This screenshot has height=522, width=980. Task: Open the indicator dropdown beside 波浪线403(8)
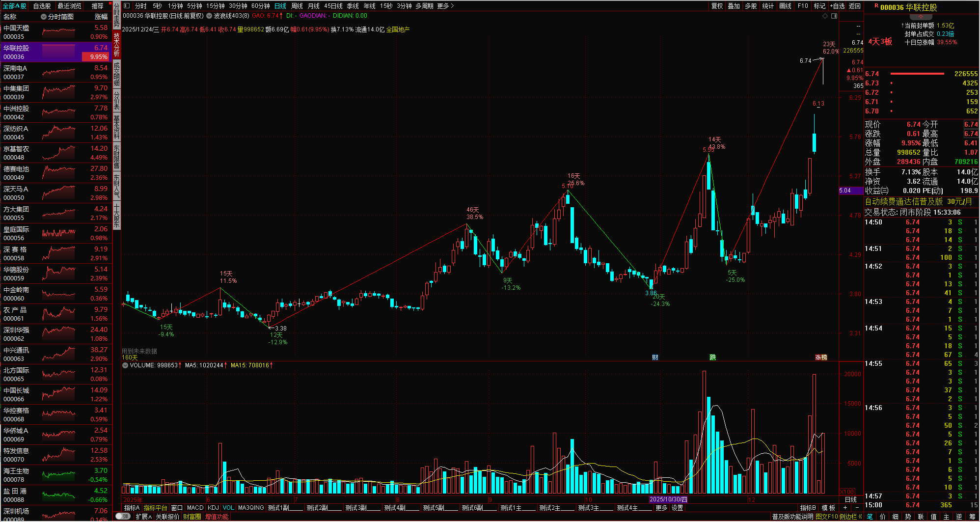210,16
